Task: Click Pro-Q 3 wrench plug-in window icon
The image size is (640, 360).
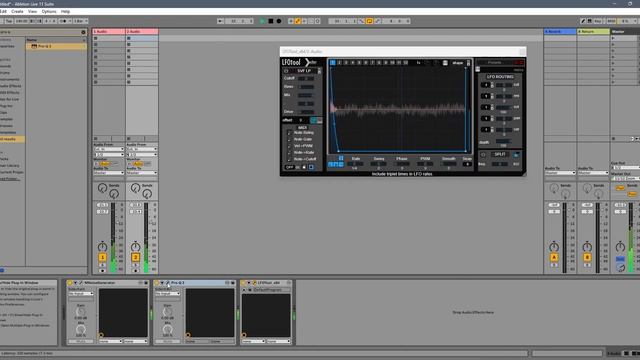Action: point(167,282)
